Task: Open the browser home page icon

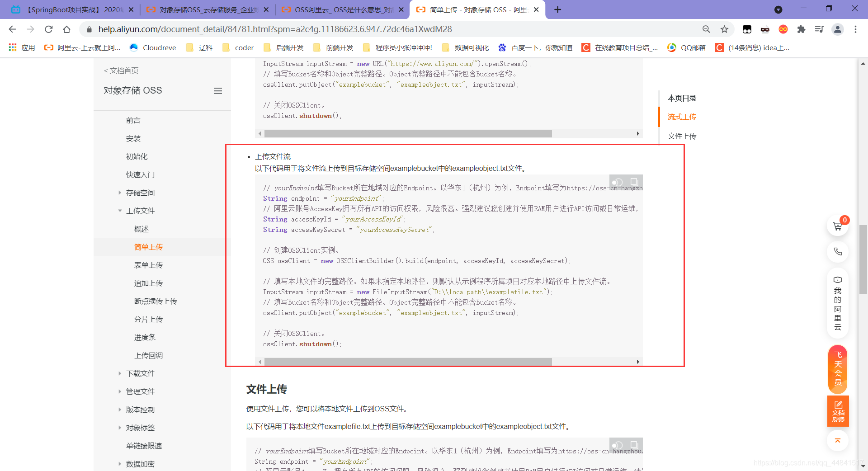Action: 66,29
